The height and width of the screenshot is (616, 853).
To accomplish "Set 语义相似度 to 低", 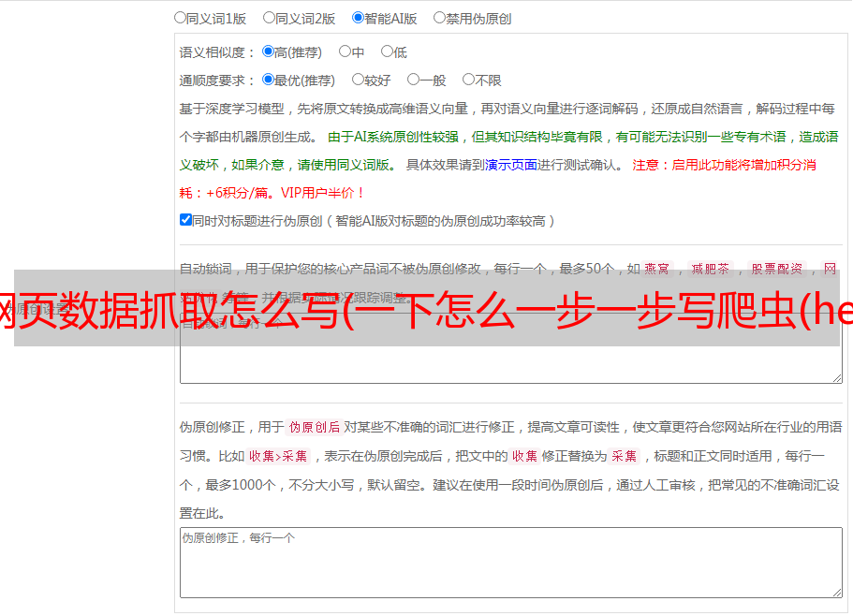I will [387, 51].
